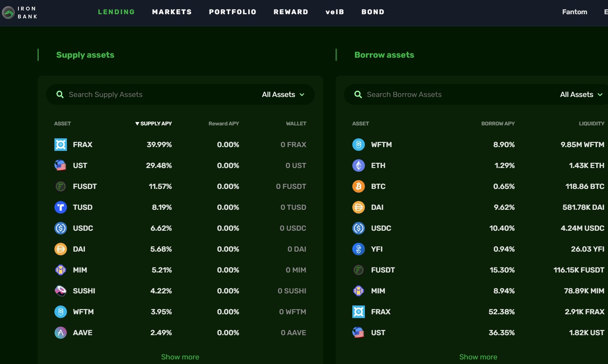Click the USDC icon in Borrow assets
This screenshot has width=608, height=364.
(359, 228)
